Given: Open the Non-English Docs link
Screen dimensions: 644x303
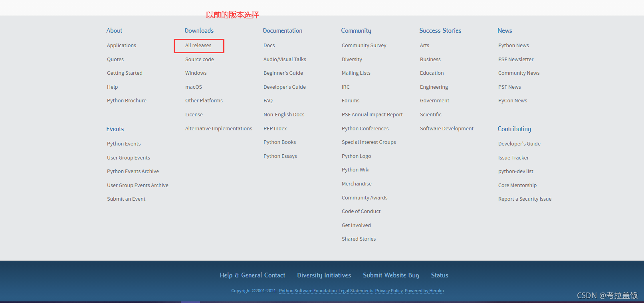Looking at the screenshot, I should click(x=284, y=115).
